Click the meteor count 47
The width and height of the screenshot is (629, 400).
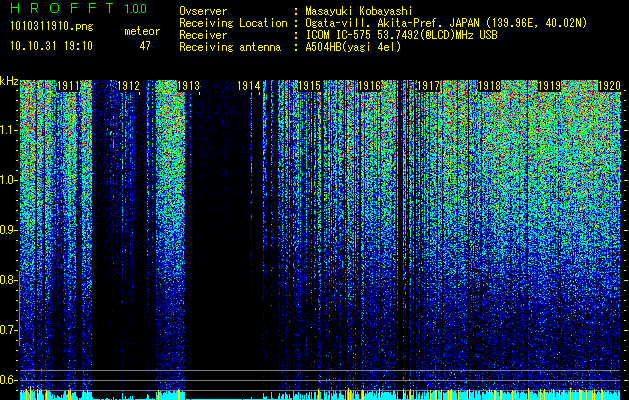click(145, 46)
